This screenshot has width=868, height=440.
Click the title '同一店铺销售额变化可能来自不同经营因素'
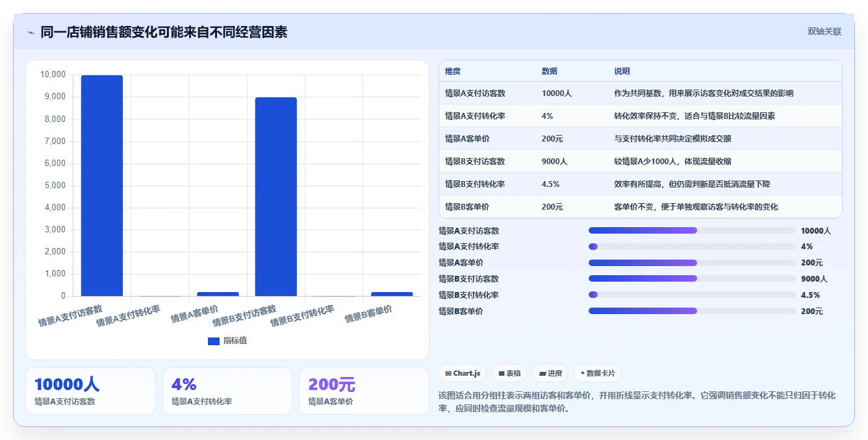click(x=164, y=32)
